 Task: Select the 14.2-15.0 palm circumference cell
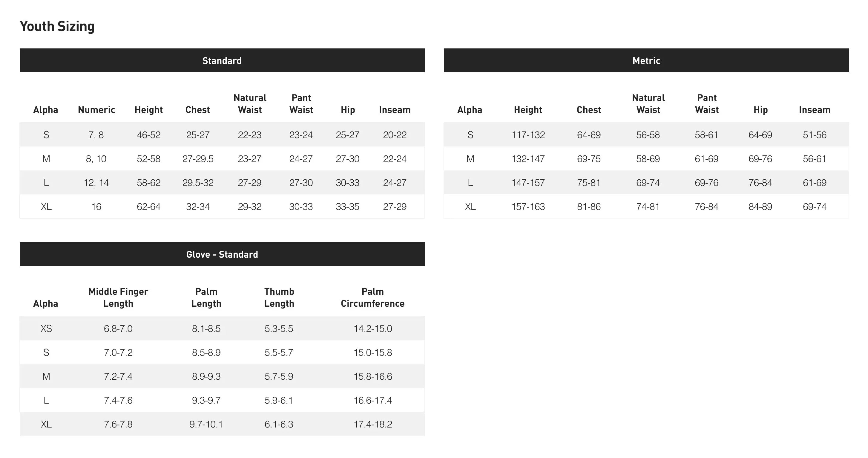pos(373,328)
